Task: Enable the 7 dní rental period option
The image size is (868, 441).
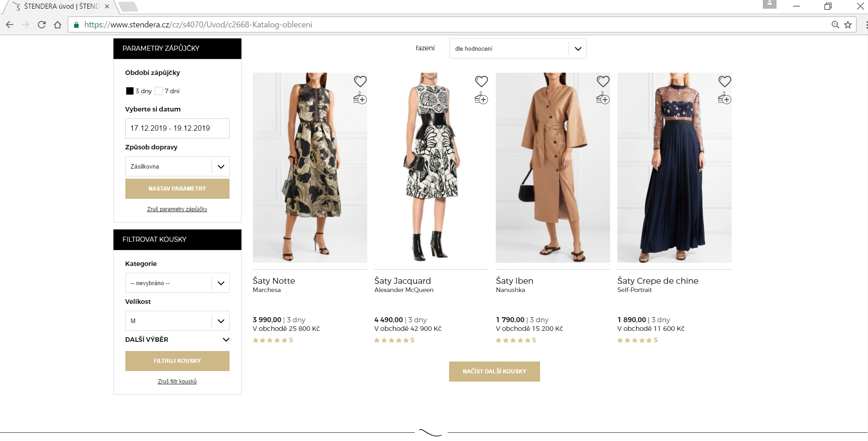Action: (x=159, y=91)
